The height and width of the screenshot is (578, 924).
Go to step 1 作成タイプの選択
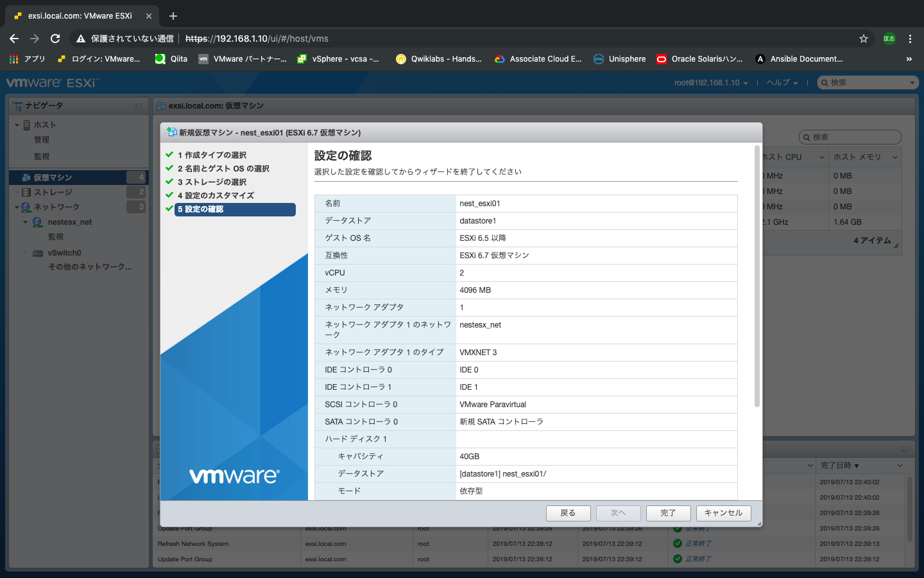click(x=212, y=155)
